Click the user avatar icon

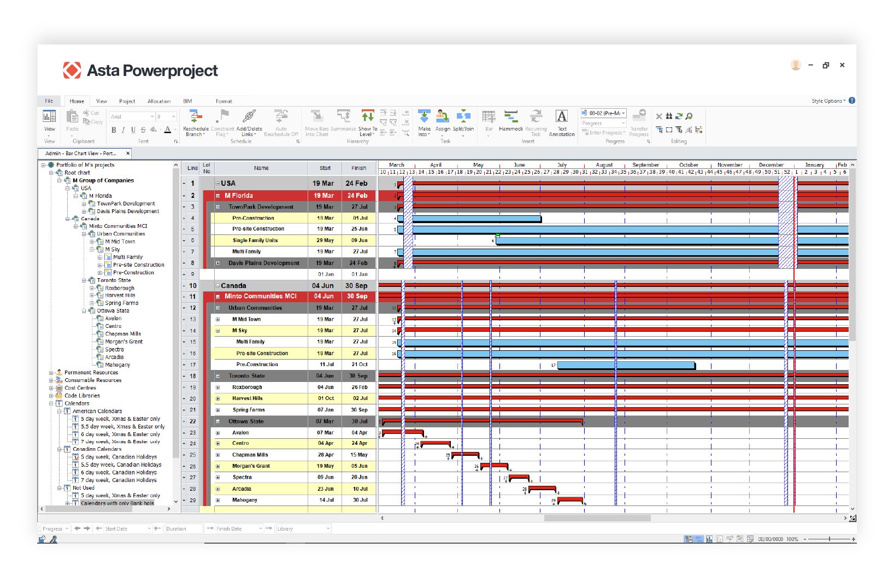[x=796, y=65]
